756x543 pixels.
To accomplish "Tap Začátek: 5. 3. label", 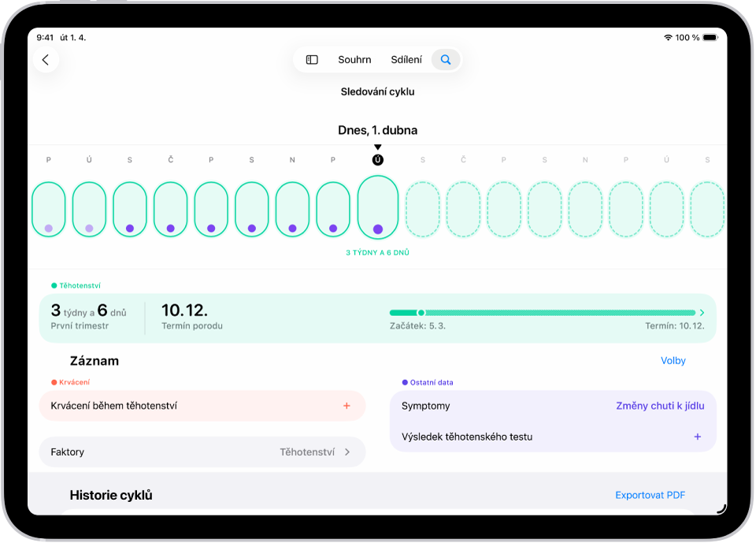I will point(417,326).
